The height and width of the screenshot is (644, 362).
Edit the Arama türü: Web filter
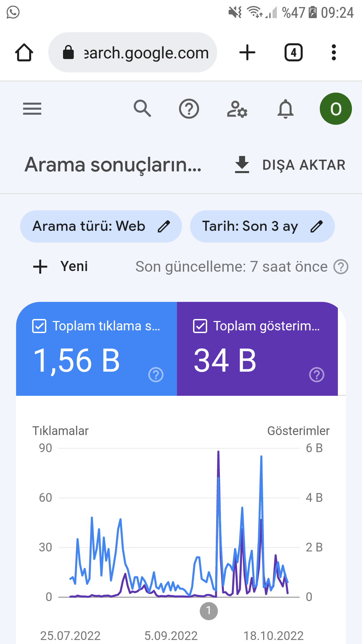click(101, 226)
